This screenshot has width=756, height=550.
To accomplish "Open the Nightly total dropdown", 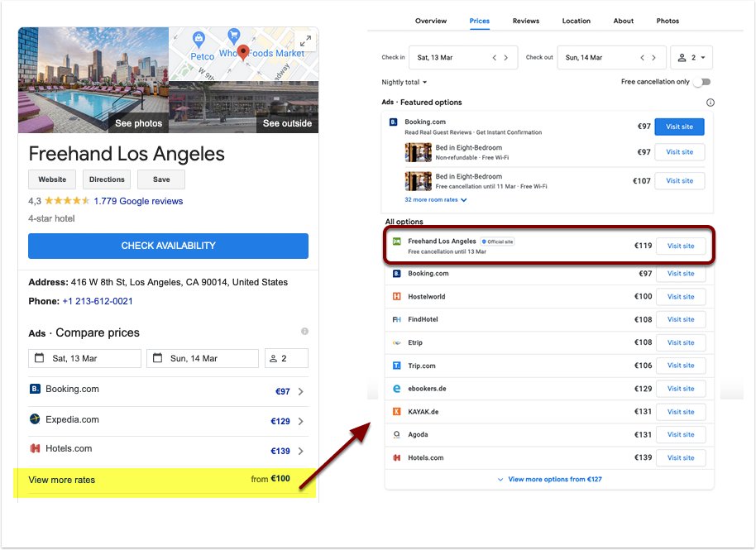I will pos(404,83).
